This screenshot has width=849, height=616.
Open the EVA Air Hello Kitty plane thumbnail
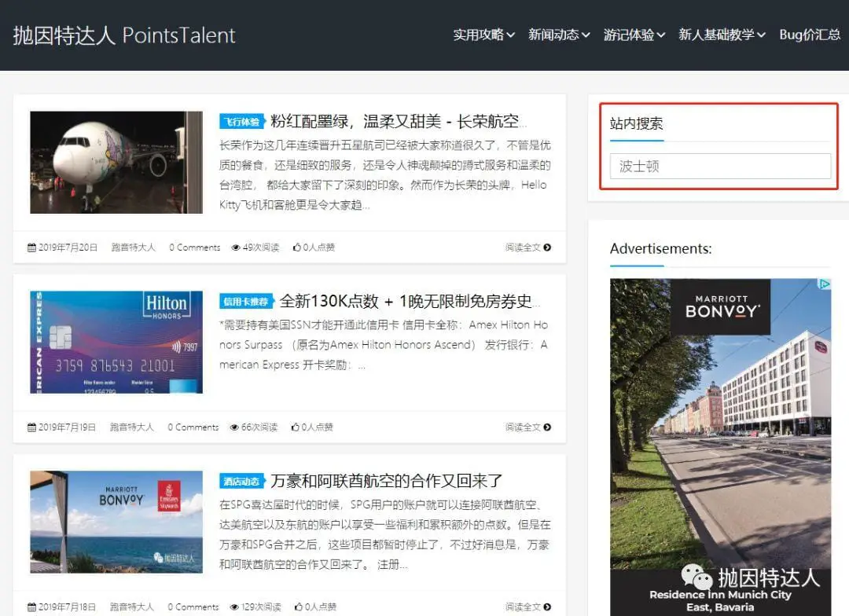click(116, 163)
